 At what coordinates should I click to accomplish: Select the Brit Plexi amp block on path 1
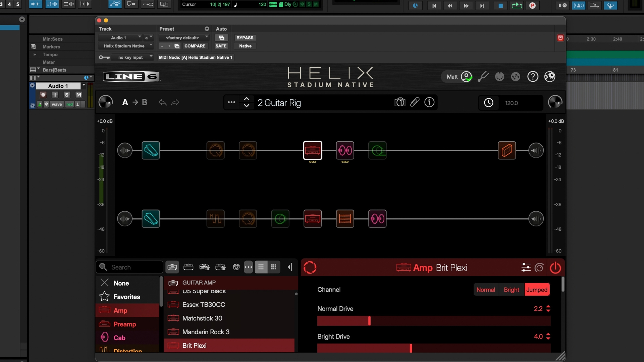[x=313, y=150]
